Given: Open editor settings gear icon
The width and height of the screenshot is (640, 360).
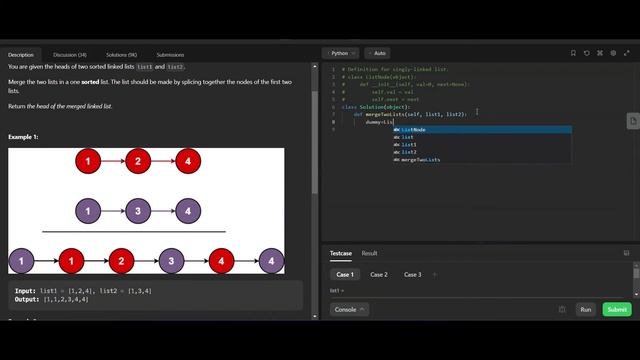Looking at the screenshot, I should (x=613, y=53).
